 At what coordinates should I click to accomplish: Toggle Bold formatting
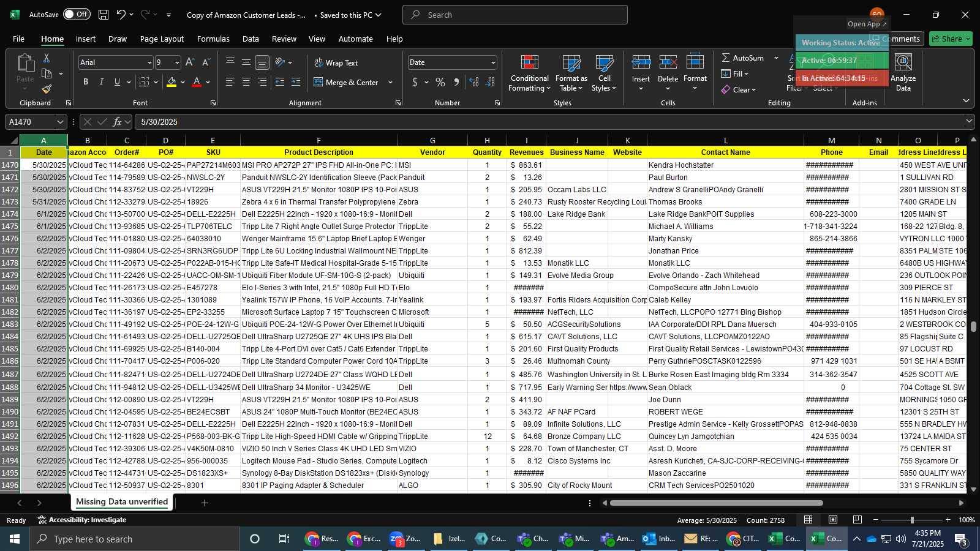coord(86,82)
